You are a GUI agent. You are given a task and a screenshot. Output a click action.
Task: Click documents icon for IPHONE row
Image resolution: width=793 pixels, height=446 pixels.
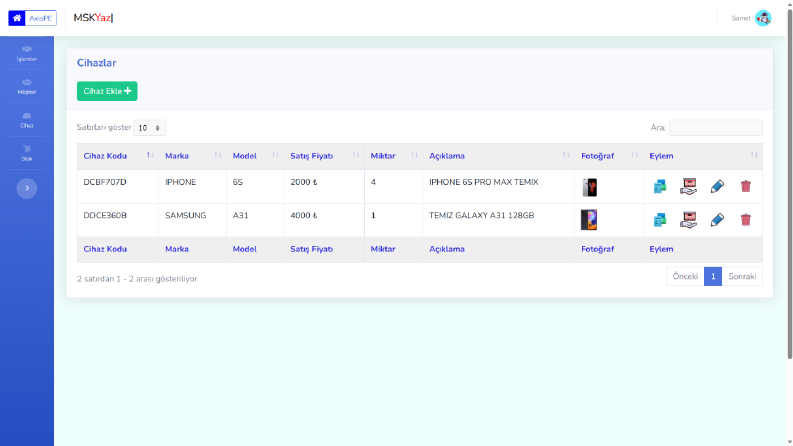(659, 187)
